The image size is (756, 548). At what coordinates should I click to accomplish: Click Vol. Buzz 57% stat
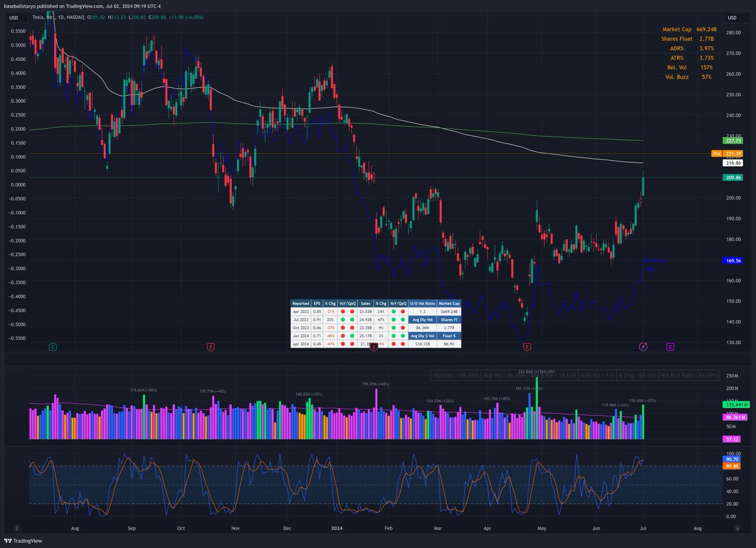coord(688,76)
